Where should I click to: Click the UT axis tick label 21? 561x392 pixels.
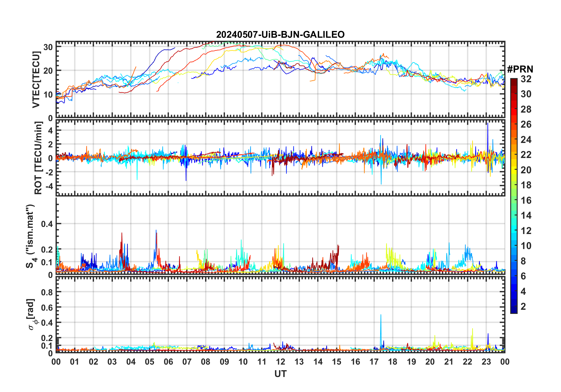449,362
